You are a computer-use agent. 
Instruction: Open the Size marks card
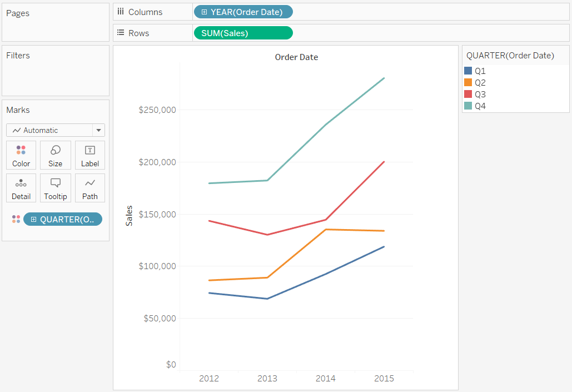tap(56, 155)
